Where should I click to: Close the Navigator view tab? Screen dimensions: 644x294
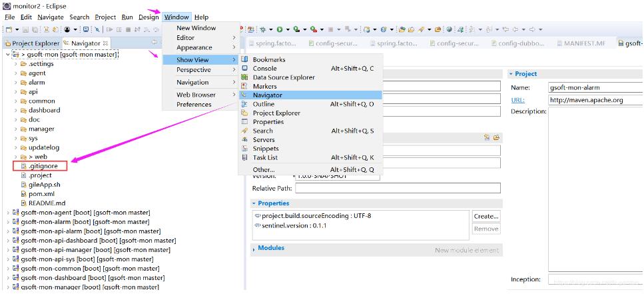(105, 43)
